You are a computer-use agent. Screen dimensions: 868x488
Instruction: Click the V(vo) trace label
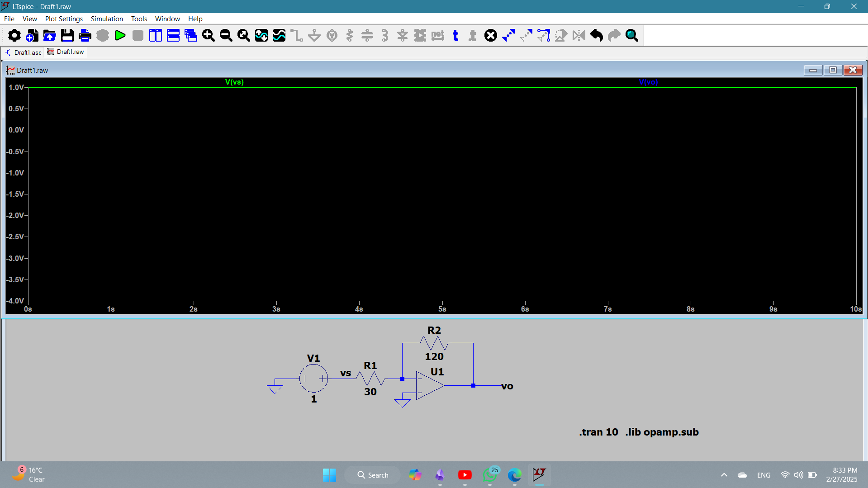click(x=648, y=82)
